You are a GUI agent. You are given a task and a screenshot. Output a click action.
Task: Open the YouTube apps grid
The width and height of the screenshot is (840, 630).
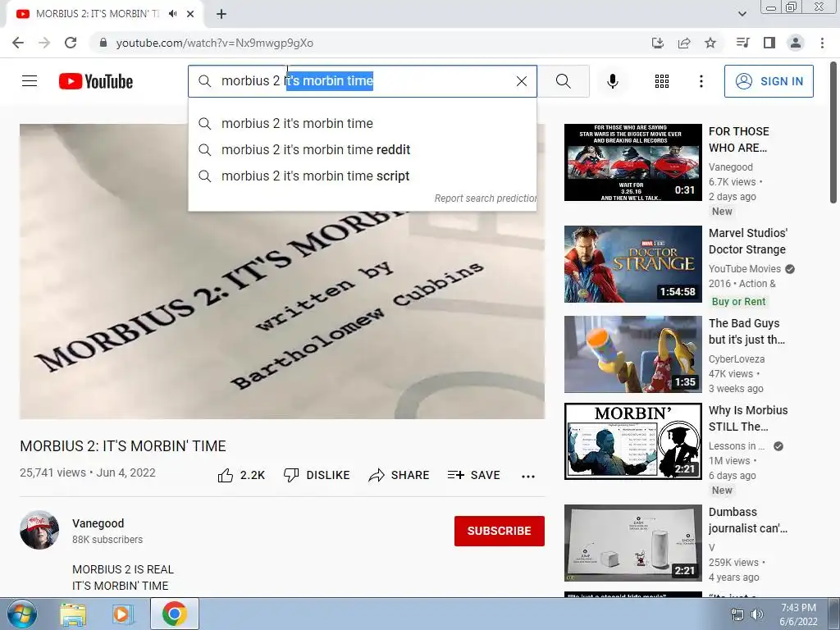pyautogui.click(x=662, y=81)
